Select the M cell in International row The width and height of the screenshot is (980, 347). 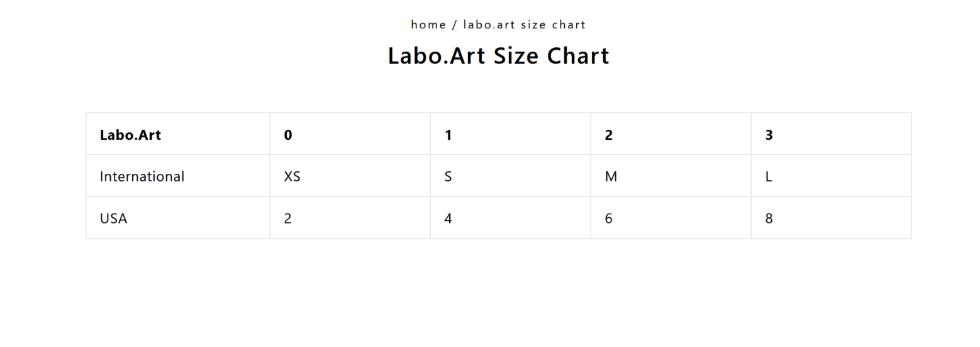611,176
